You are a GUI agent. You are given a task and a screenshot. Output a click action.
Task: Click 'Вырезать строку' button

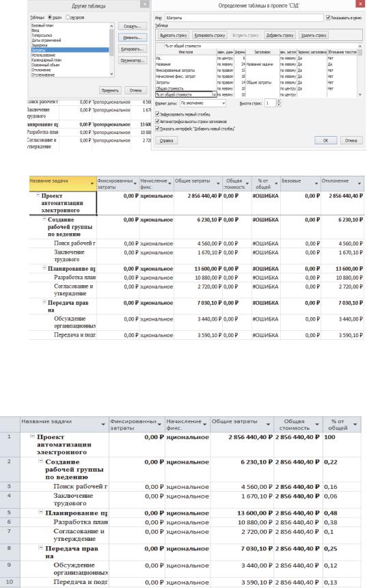point(173,36)
